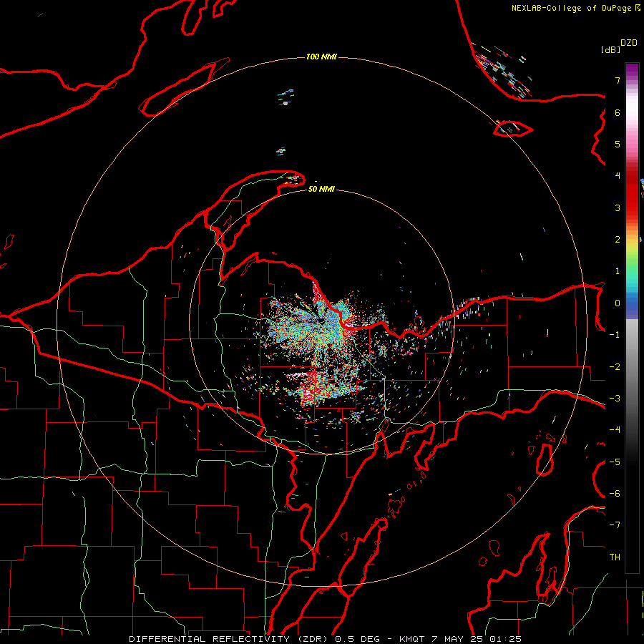
Task: Click the -4 value on the scale
Action: [615, 430]
